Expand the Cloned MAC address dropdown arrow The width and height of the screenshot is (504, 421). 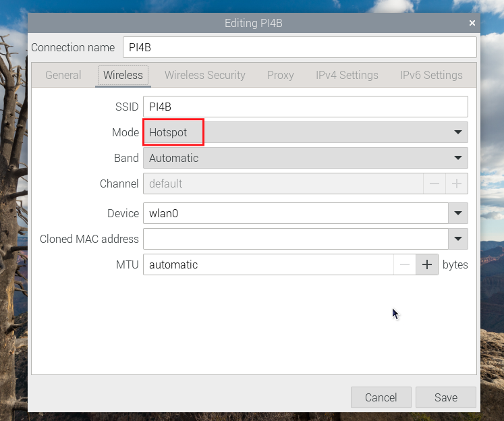pos(458,239)
